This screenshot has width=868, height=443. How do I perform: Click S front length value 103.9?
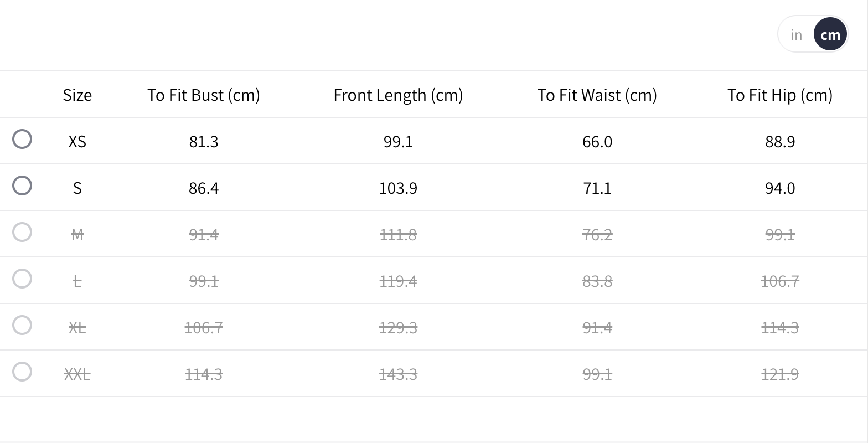(x=398, y=188)
